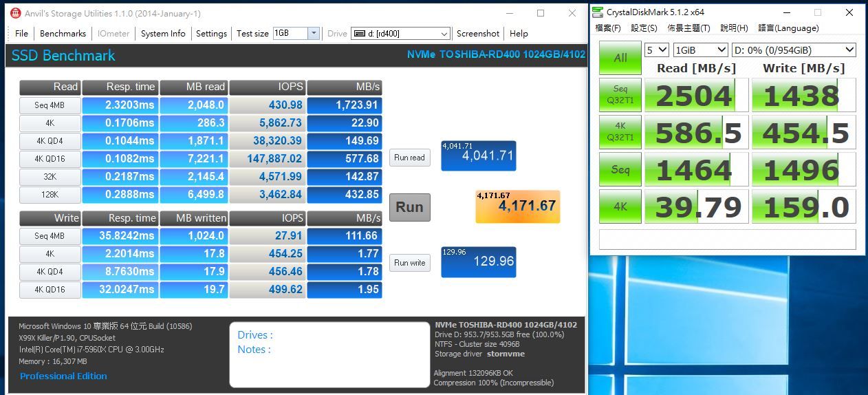Expand the test count 5 dropdown
868x395 pixels.
[657, 50]
